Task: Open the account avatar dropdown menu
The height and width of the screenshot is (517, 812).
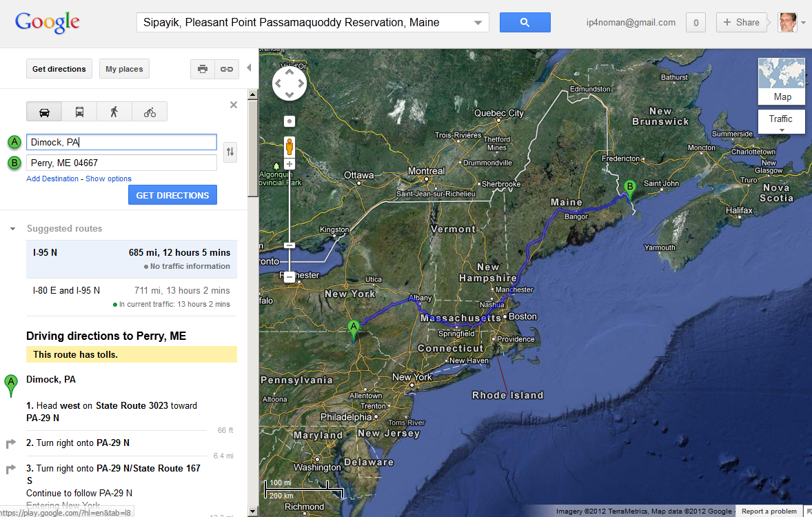Action: pos(787,21)
